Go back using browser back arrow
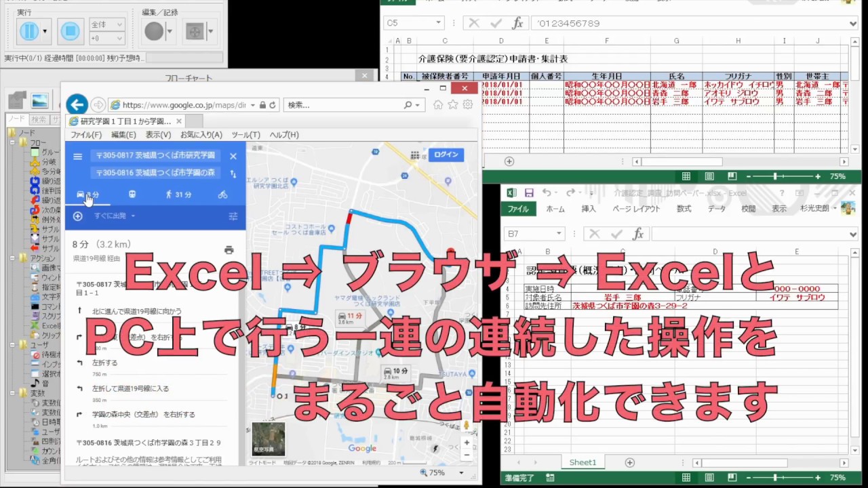The height and width of the screenshot is (488, 868). click(77, 104)
